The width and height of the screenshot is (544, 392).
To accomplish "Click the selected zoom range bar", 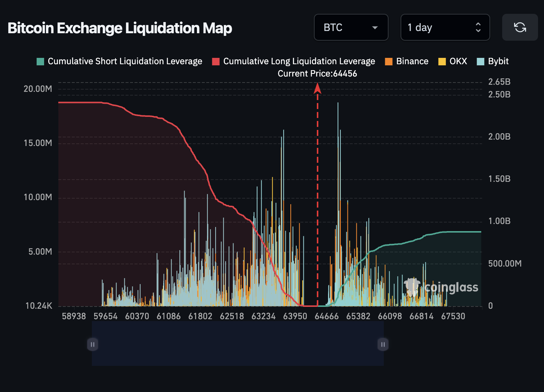I will click(238, 343).
